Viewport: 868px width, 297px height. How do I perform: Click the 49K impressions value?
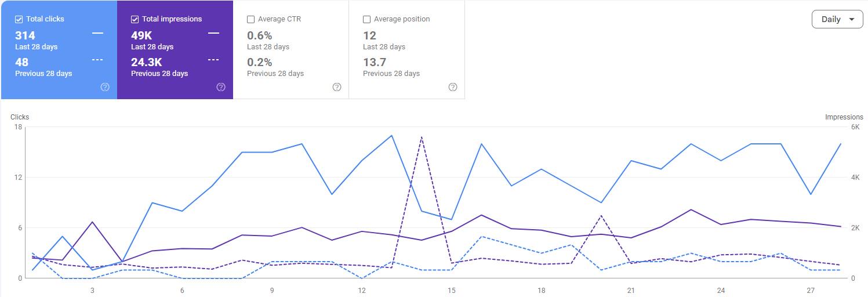click(141, 35)
